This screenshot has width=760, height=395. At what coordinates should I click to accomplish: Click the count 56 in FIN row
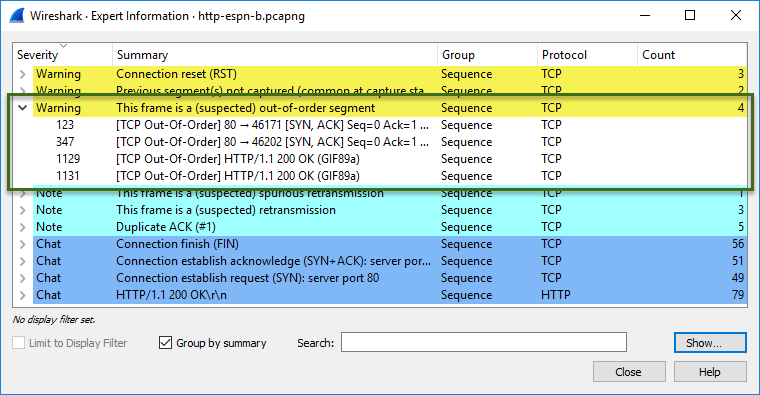(738, 244)
